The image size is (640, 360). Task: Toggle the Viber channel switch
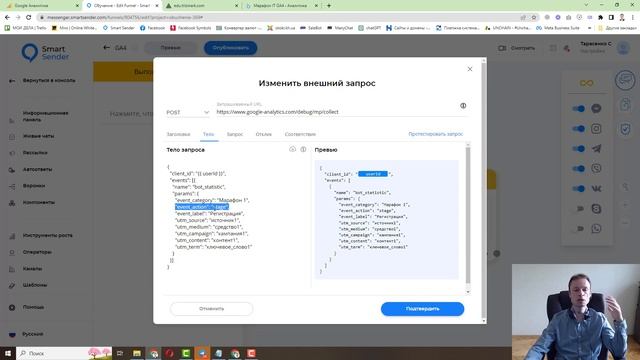(x=578, y=169)
